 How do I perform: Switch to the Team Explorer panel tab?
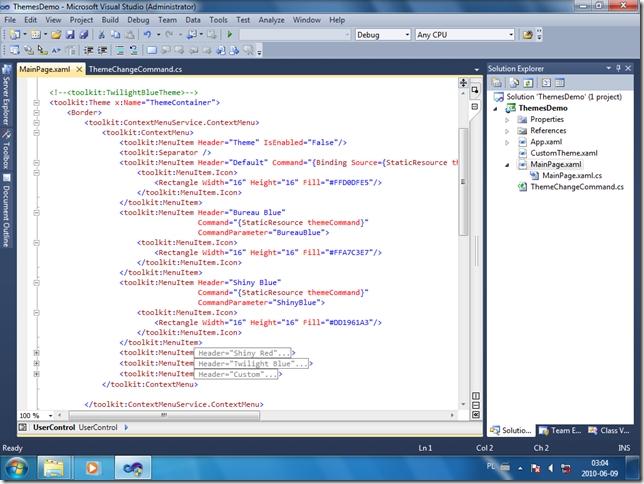[560, 430]
